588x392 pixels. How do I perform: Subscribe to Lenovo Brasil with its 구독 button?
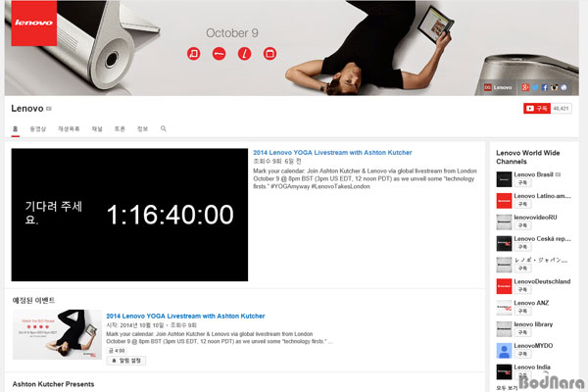pos(522,182)
